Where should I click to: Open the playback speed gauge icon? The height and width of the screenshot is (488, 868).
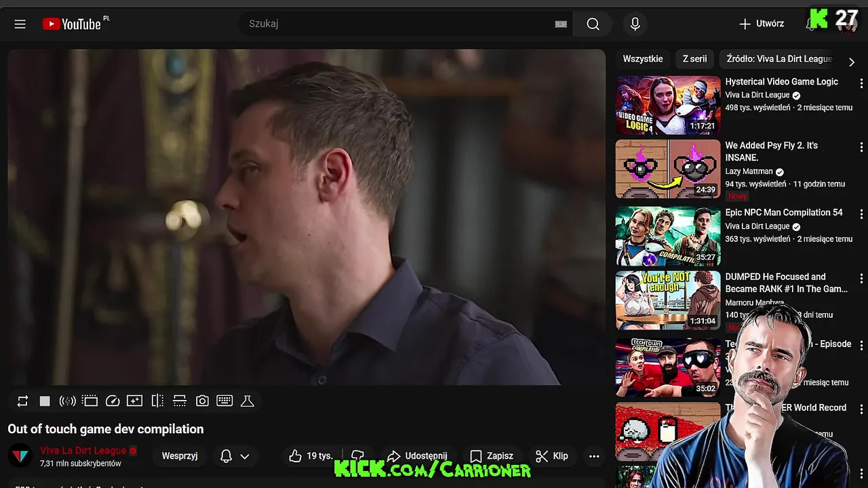113,401
